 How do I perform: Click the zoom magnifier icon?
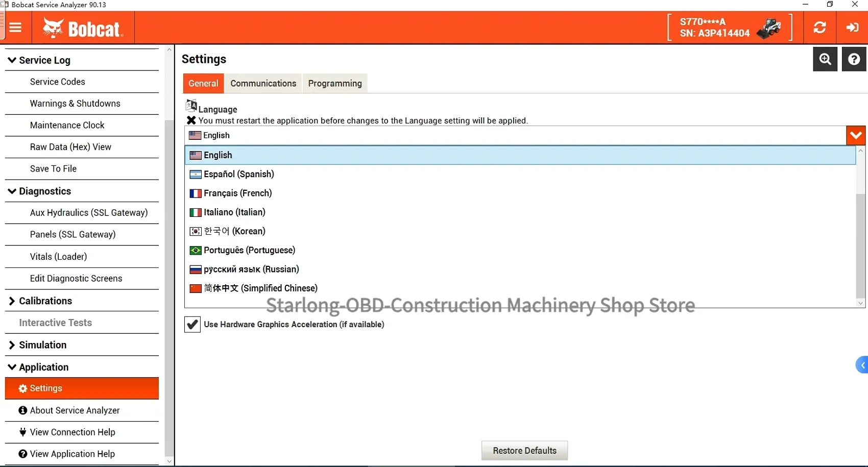(825, 59)
